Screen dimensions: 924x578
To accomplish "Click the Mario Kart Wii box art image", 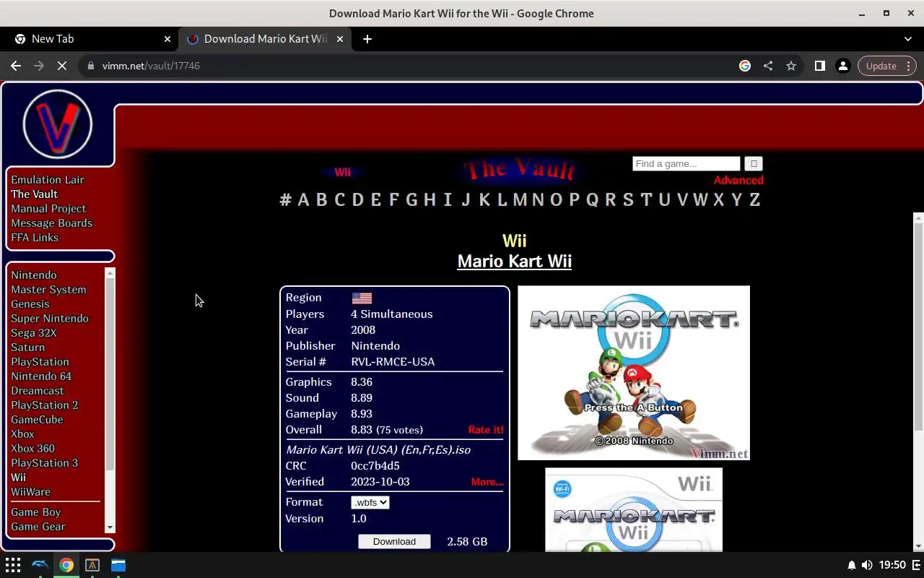I will pos(634,510).
